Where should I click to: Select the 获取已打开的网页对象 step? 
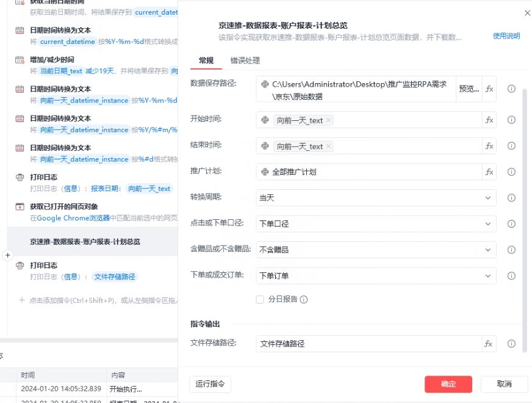click(x=92, y=212)
